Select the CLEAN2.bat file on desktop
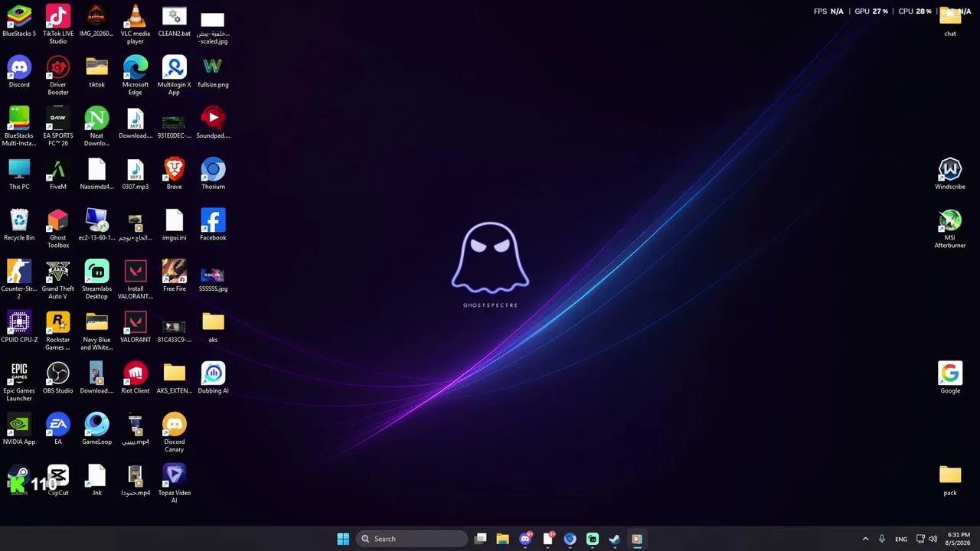Image resolution: width=980 pixels, height=551 pixels. pyautogui.click(x=175, y=21)
